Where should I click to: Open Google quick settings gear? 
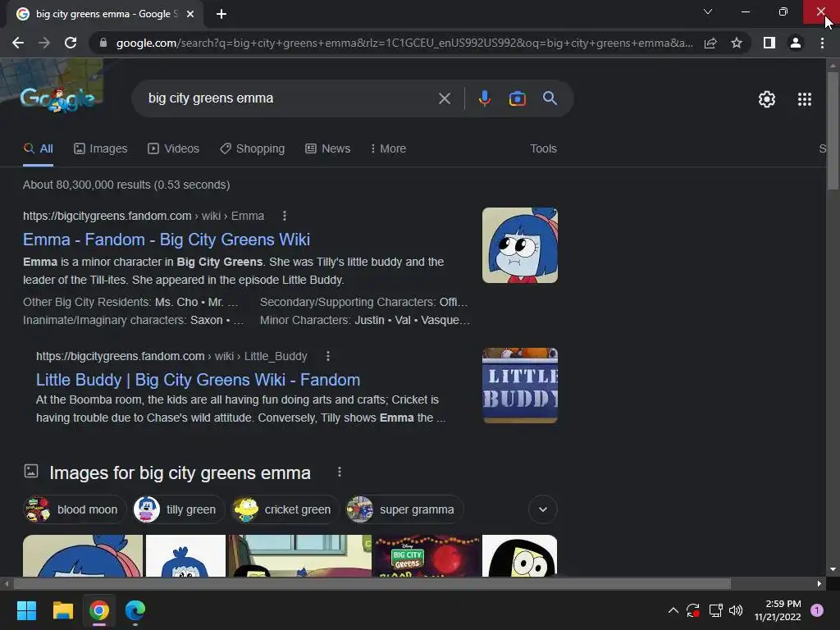(x=767, y=99)
